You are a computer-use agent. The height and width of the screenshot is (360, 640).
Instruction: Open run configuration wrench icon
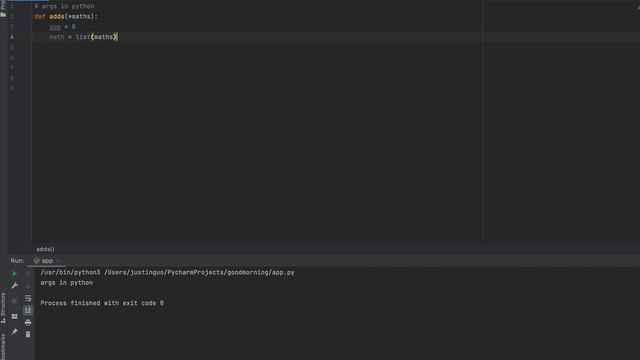tap(14, 286)
